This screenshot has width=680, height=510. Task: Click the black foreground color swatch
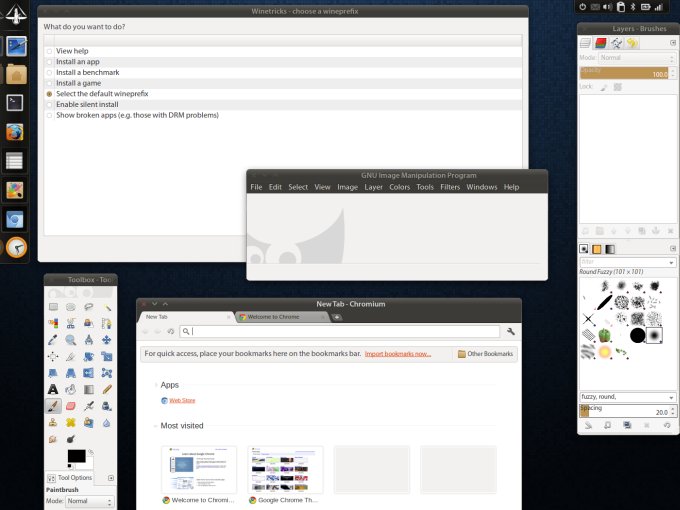75,455
